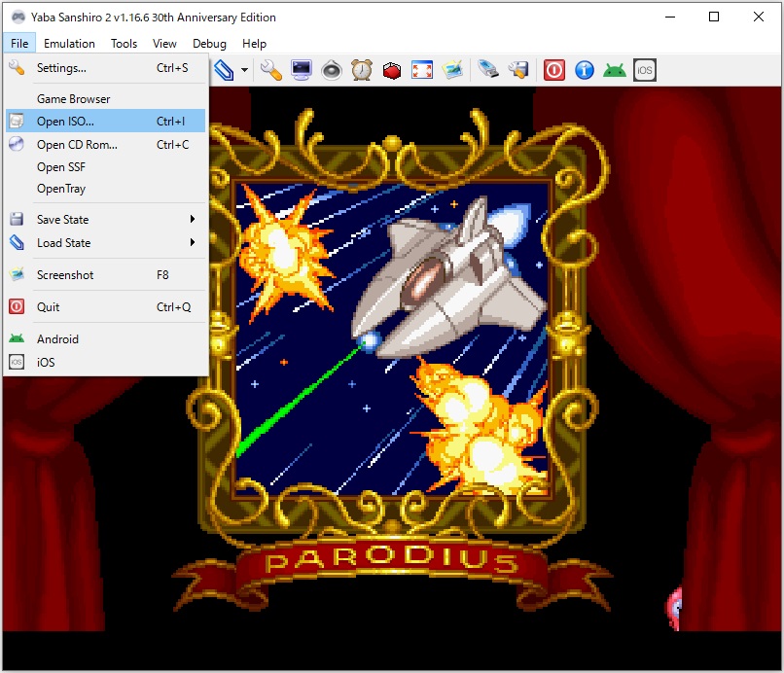Click the red power quit toolbar icon

coord(554,70)
